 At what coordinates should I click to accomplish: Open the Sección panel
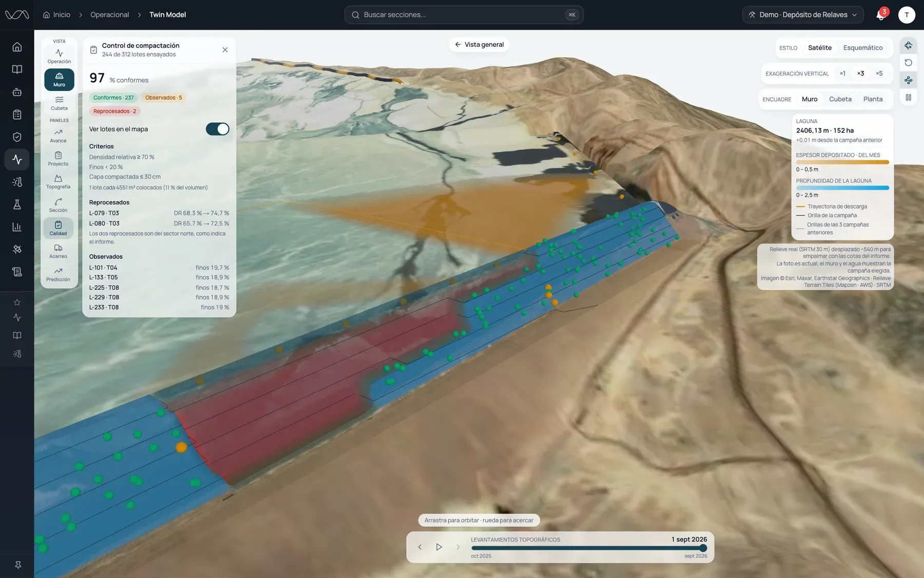(58, 205)
